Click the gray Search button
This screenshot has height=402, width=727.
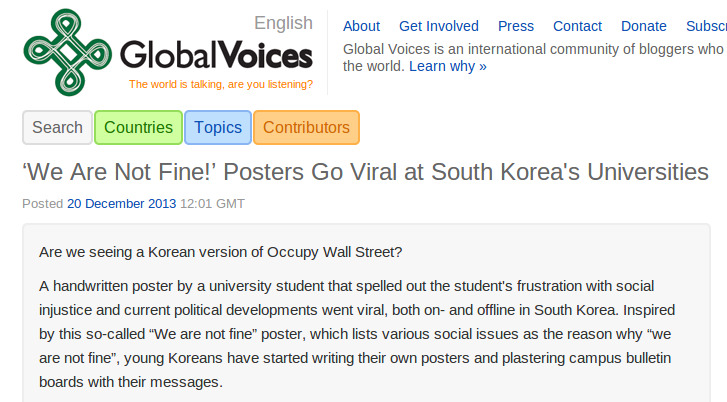(x=57, y=128)
